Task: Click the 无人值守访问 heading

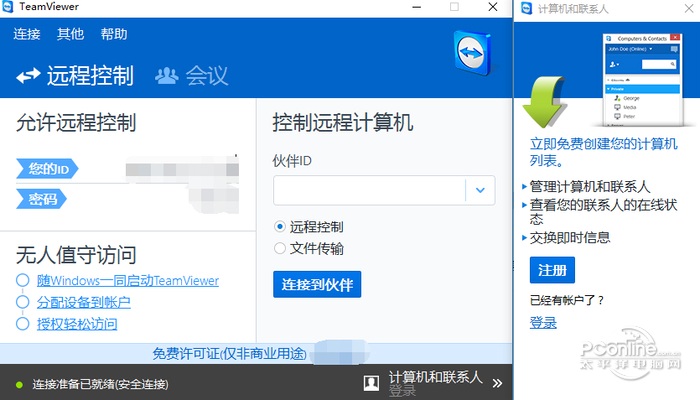Action: [x=76, y=255]
